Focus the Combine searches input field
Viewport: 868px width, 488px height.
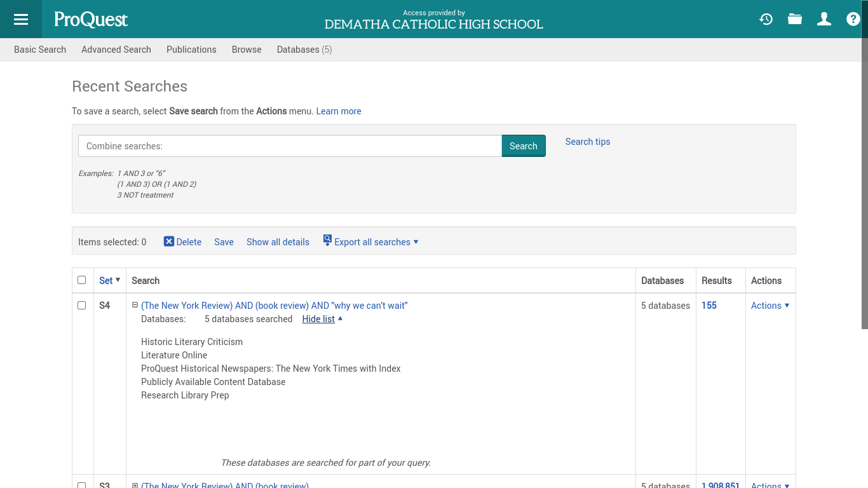click(x=290, y=146)
